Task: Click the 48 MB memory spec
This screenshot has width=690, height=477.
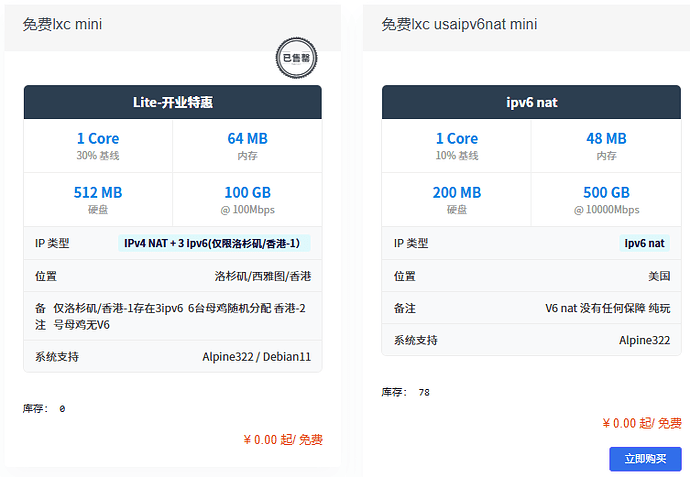Action: (x=606, y=139)
